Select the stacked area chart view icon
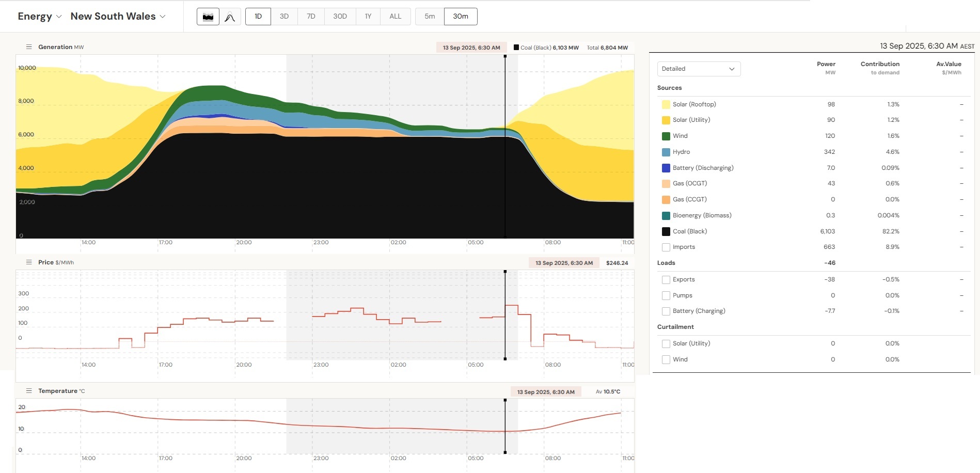Viewport: 980px width, 473px height. point(208,16)
